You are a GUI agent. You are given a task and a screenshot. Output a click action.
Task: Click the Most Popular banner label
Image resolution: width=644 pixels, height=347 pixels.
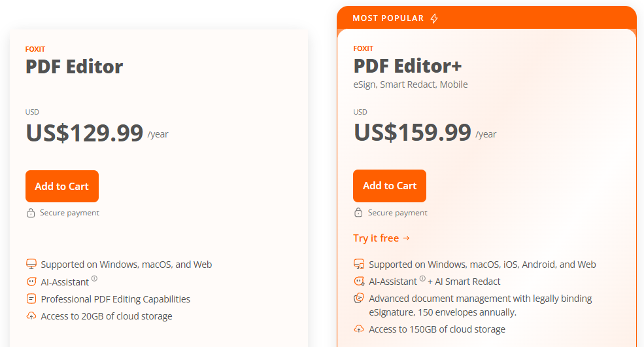point(388,18)
